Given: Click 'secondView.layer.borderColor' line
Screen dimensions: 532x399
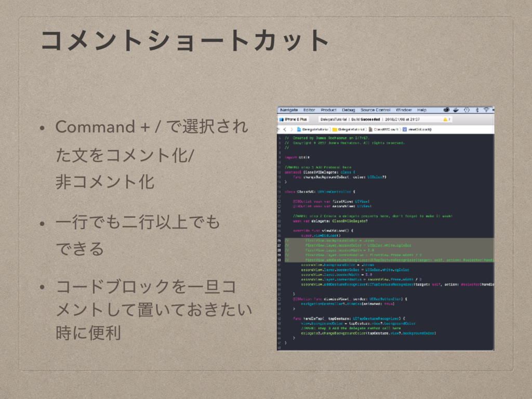Looking at the screenshot, I should click(355, 270).
